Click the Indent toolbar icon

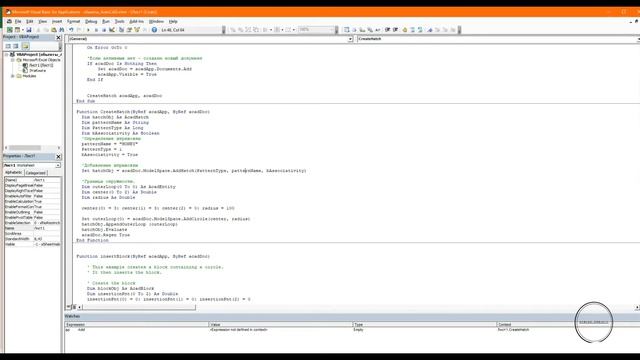(387, 30)
